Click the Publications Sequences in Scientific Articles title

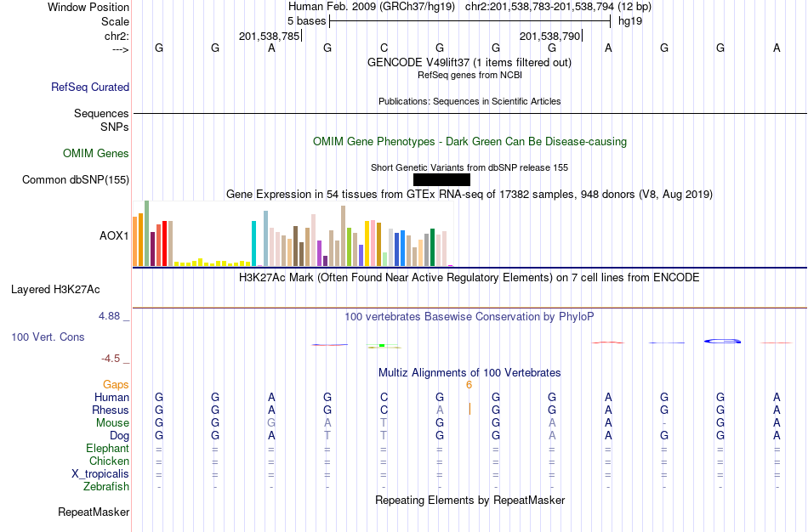tap(469, 101)
